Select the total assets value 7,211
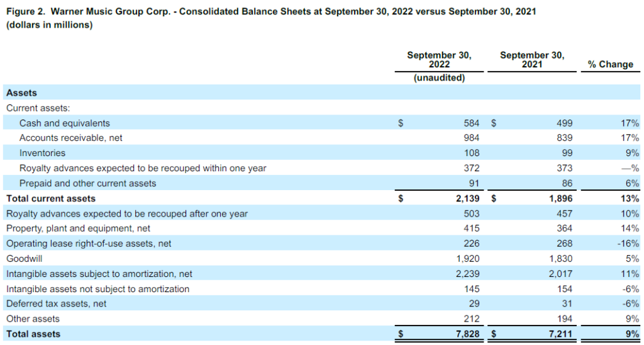Screen dimensions: 644x345 [x=561, y=334]
